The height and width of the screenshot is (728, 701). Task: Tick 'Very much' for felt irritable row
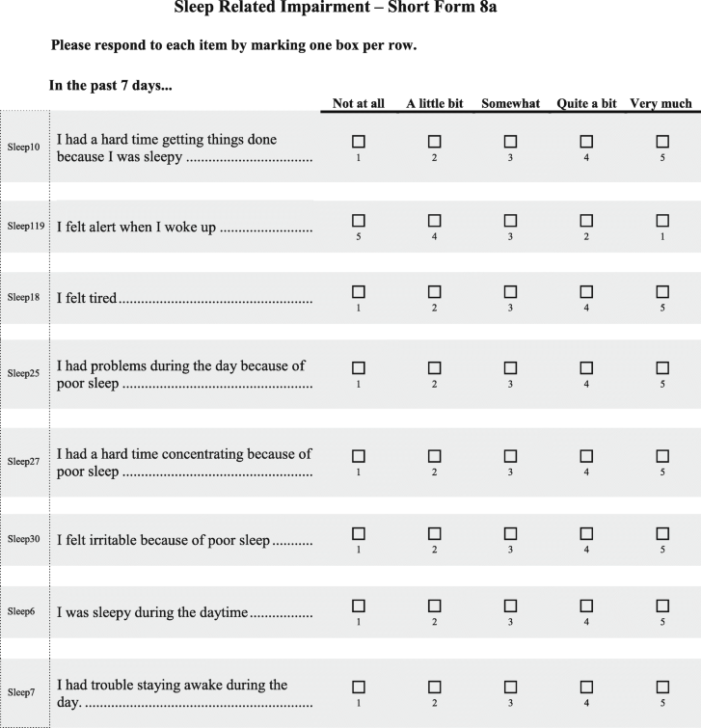point(662,533)
